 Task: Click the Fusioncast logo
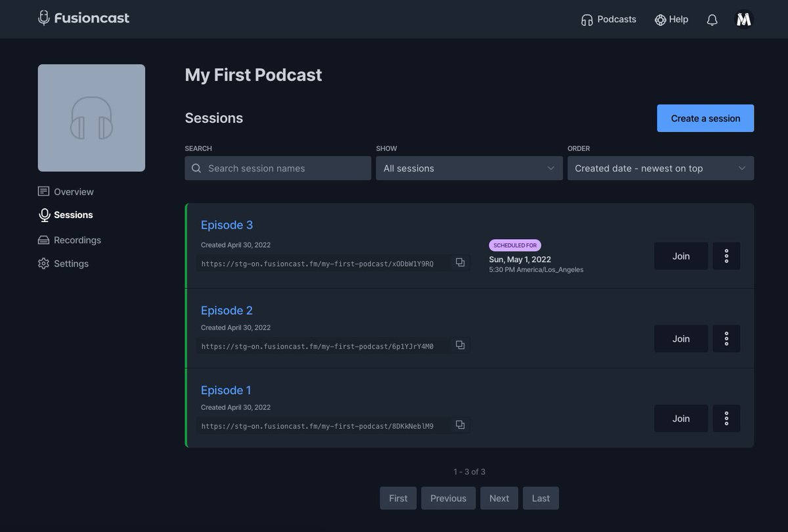point(83,18)
